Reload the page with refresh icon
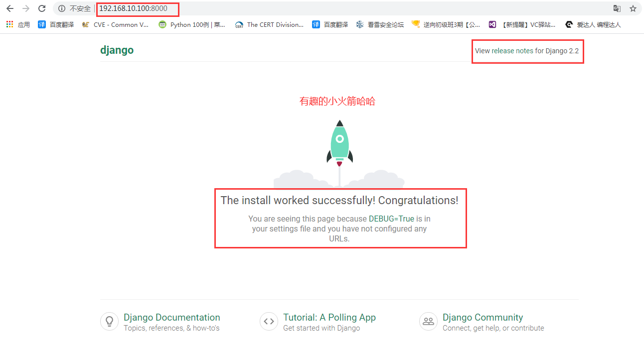 click(x=42, y=8)
